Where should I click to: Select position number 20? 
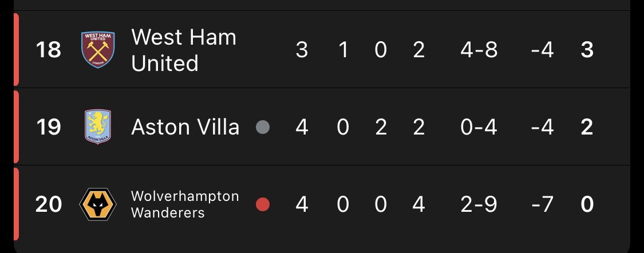click(x=49, y=204)
